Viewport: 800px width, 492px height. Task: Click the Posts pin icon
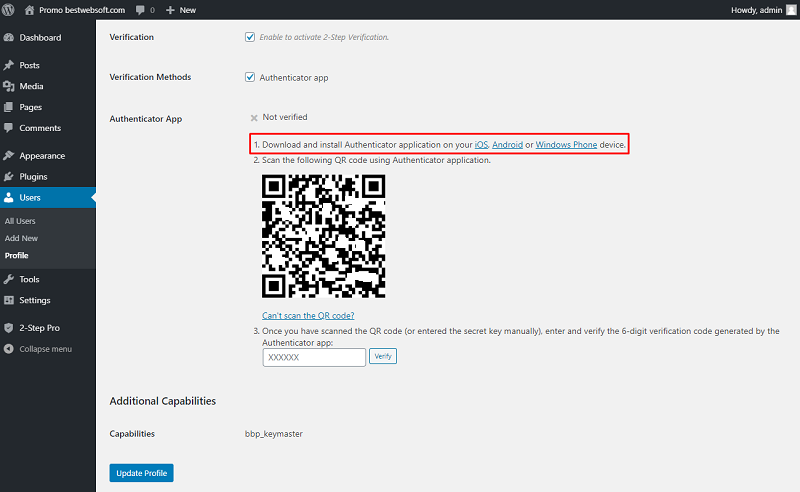[9, 65]
